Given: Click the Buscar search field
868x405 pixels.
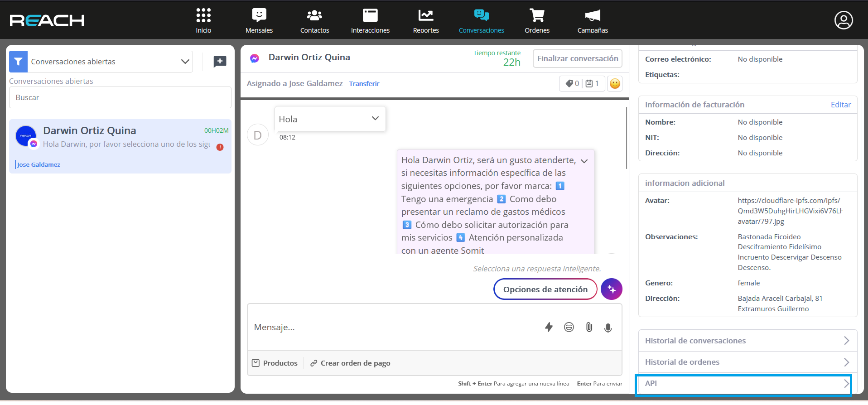Looking at the screenshot, I should click(x=120, y=97).
